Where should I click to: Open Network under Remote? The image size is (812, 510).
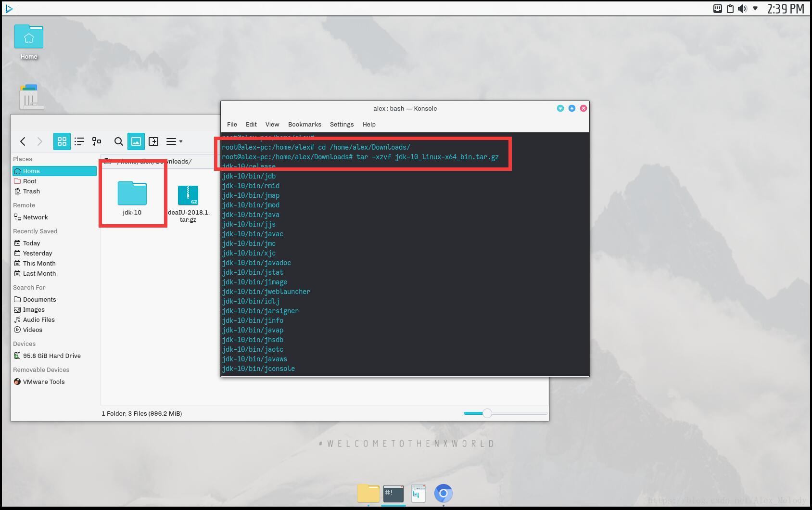click(54, 217)
